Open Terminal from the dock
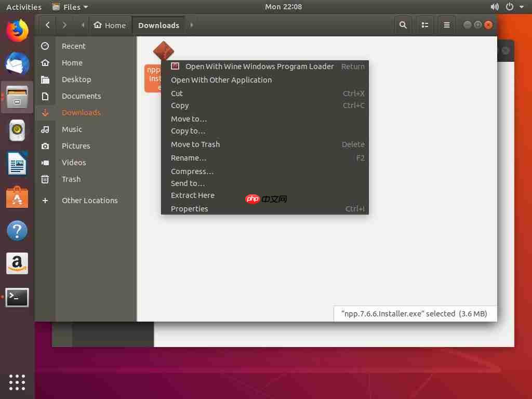Image resolution: width=532 pixels, height=399 pixels. [x=17, y=298]
